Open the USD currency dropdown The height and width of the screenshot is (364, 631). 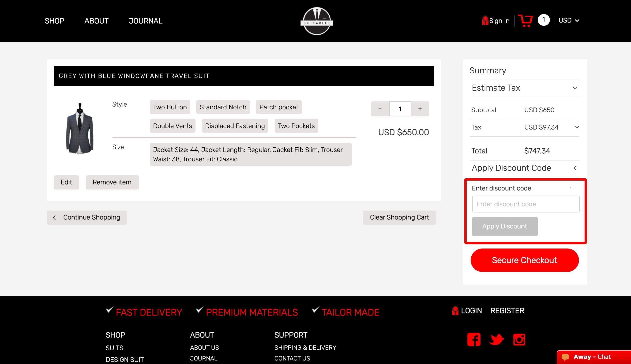pos(568,21)
